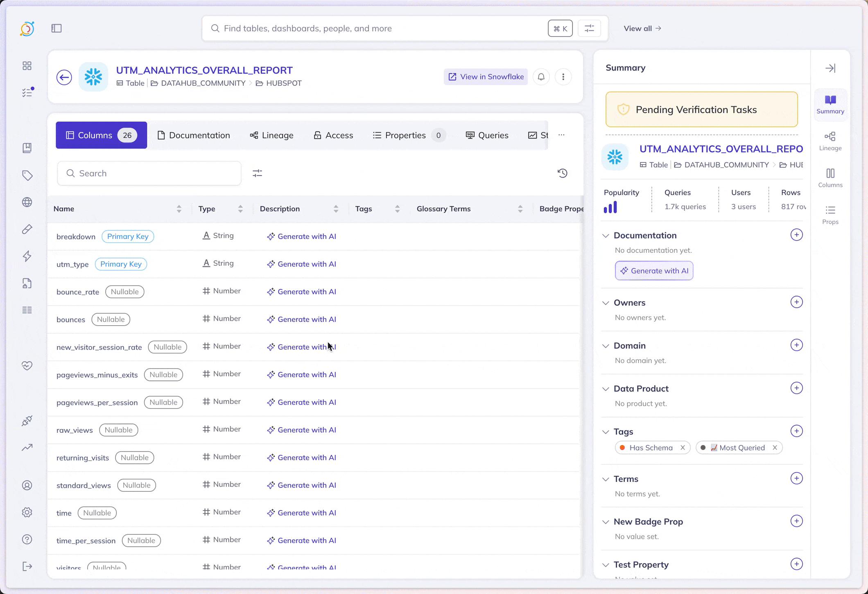The height and width of the screenshot is (594, 868).
Task: Collapse the Documentation section
Action: (x=606, y=236)
